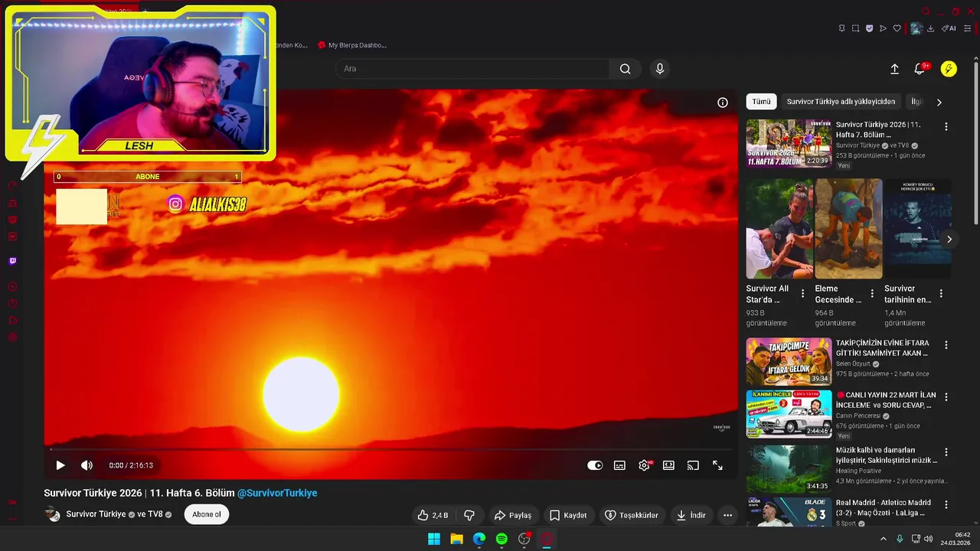Open the Survivor Türkiye channel avatar
This screenshot has height=551, width=980.
[x=53, y=514]
